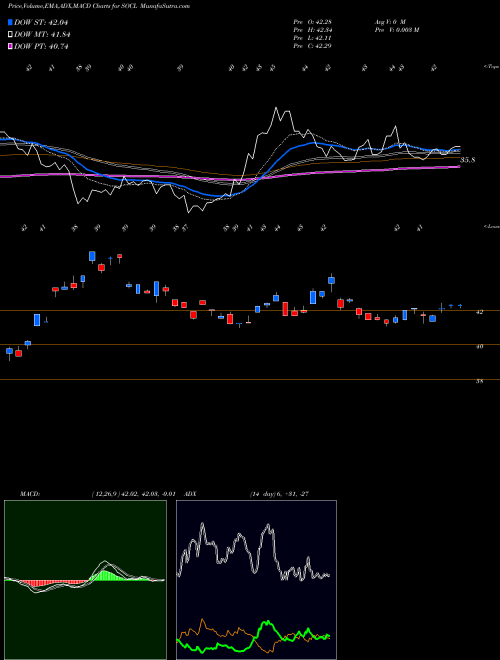The image size is (500, 660).
Task: Click the '<Lows' marker label
Action: (491, 226)
